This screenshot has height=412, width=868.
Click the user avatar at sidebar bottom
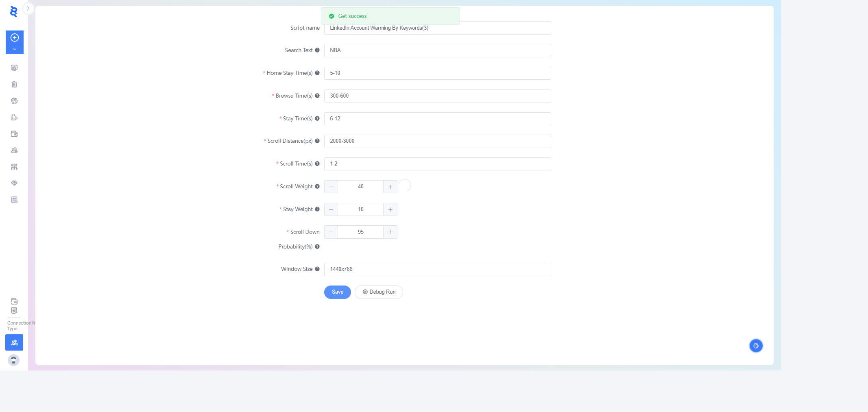[14, 360]
